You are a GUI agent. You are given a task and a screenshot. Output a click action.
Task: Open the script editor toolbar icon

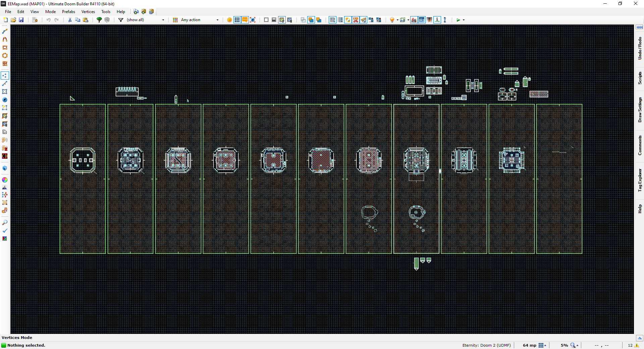coord(35,20)
